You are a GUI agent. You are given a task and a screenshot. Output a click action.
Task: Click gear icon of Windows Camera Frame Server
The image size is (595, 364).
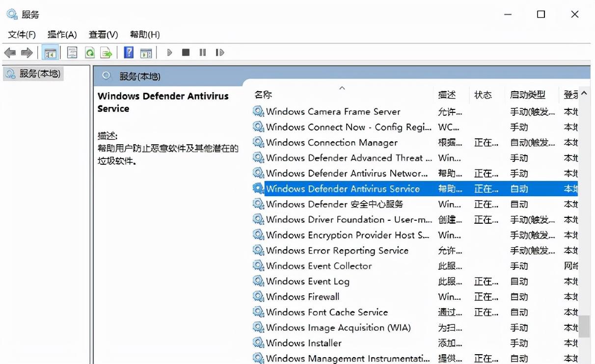coord(258,111)
